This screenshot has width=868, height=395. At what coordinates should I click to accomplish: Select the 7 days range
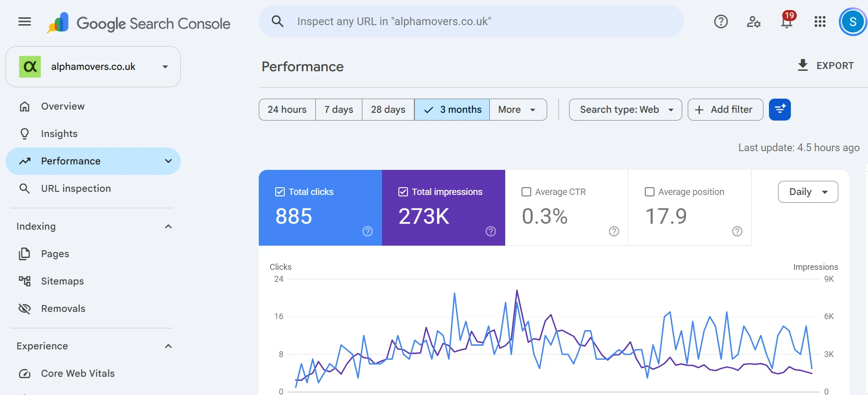coord(339,110)
